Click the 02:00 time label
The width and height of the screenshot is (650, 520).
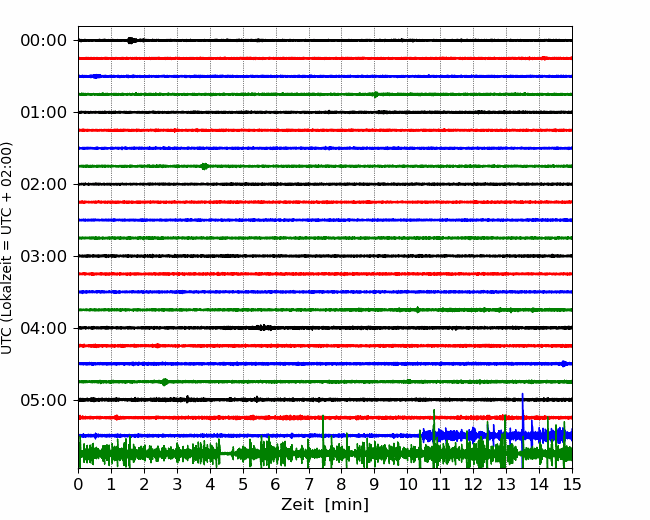click(44, 184)
